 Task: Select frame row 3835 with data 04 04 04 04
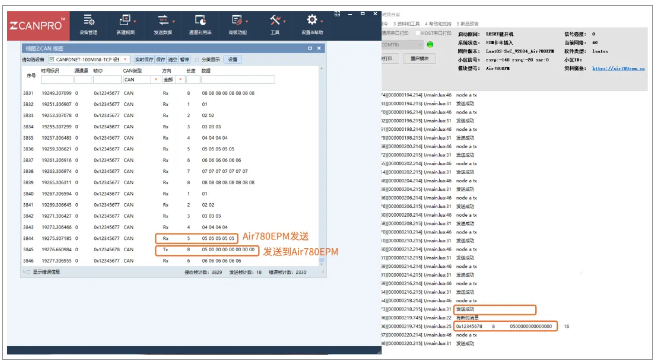pyautogui.click(x=169, y=138)
